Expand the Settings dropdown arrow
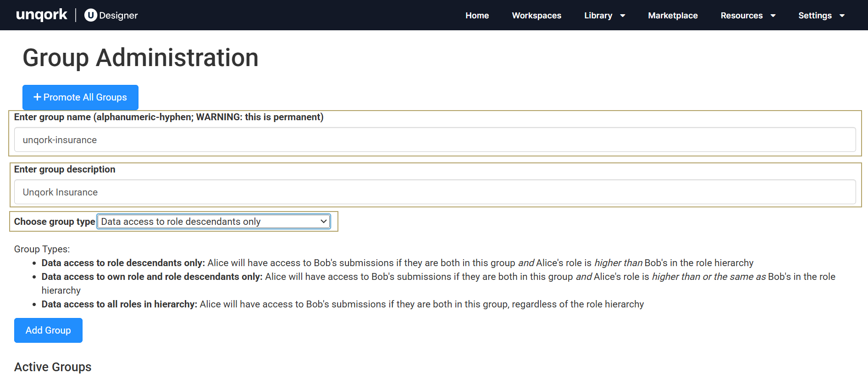The width and height of the screenshot is (868, 379). pyautogui.click(x=842, y=16)
